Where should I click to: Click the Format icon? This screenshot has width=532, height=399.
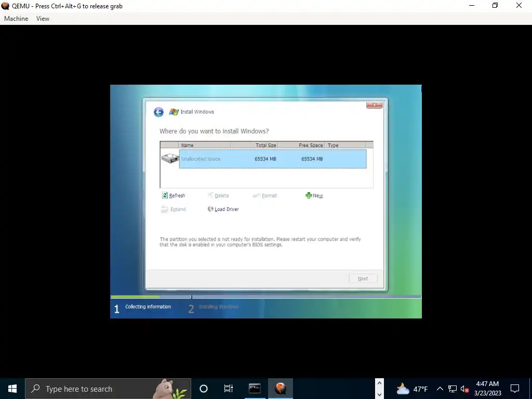pyautogui.click(x=257, y=195)
